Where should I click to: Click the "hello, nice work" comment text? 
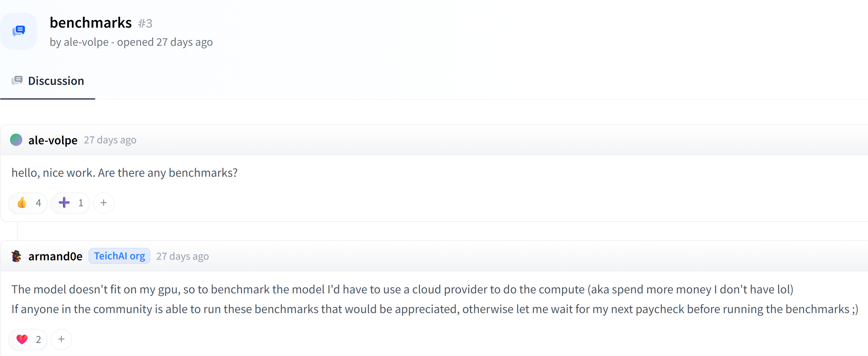tap(124, 173)
